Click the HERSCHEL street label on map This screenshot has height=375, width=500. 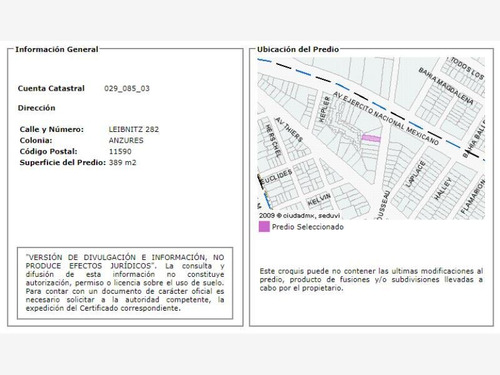click(273, 140)
